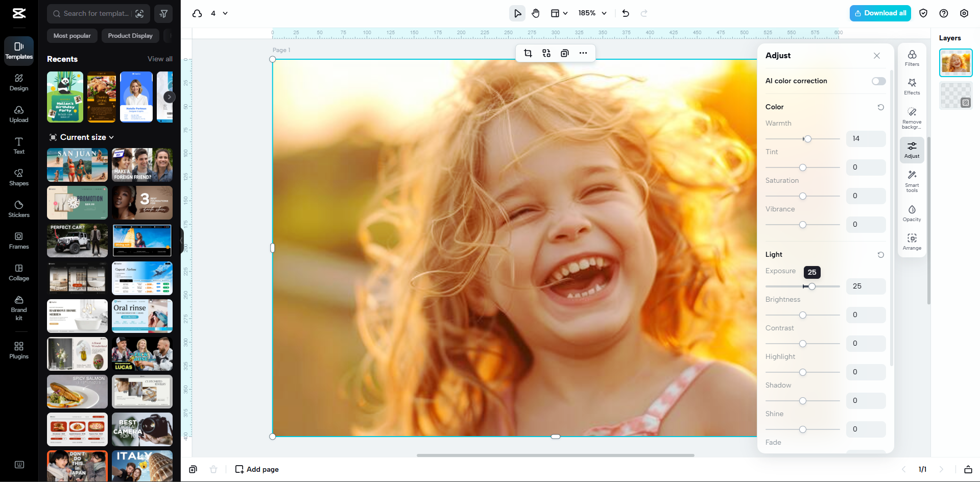Image resolution: width=980 pixels, height=482 pixels.
Task: Select the girl photo thumbnail in Layers
Action: [x=955, y=62]
